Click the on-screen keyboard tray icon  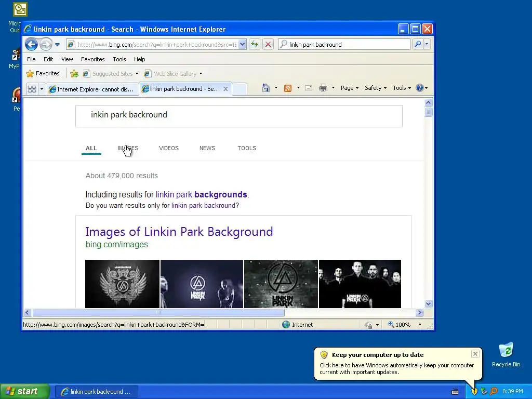pos(455,392)
